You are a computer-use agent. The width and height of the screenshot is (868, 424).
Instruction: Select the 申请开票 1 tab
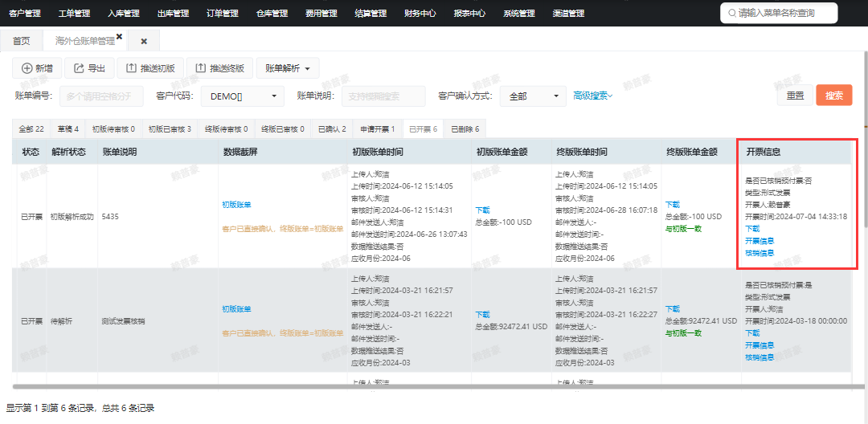click(x=378, y=128)
